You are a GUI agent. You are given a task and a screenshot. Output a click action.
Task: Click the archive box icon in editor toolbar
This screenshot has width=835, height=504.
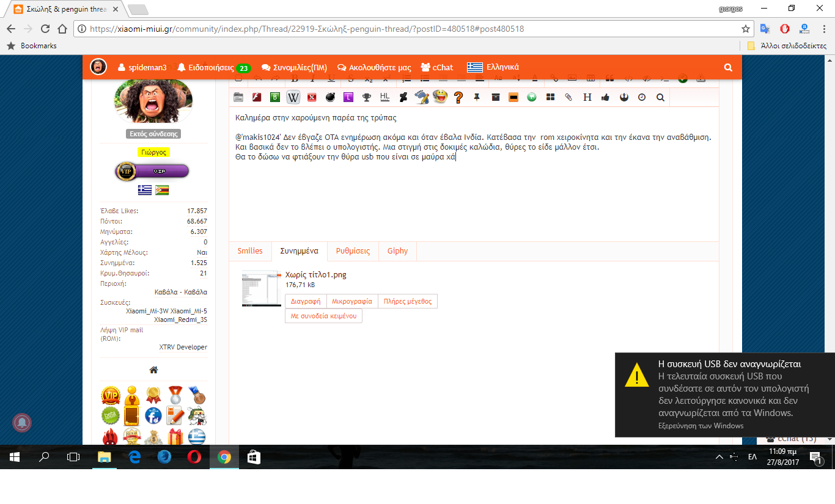pos(496,97)
